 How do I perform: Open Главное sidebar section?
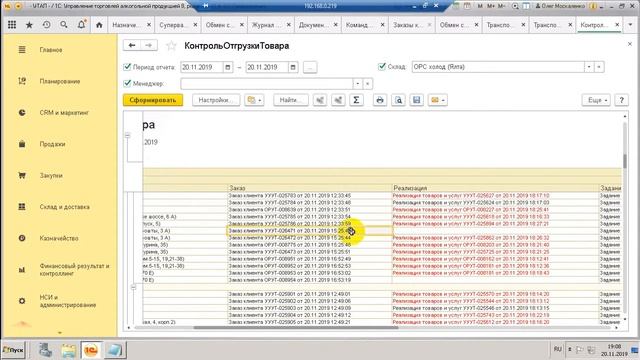coord(51,50)
